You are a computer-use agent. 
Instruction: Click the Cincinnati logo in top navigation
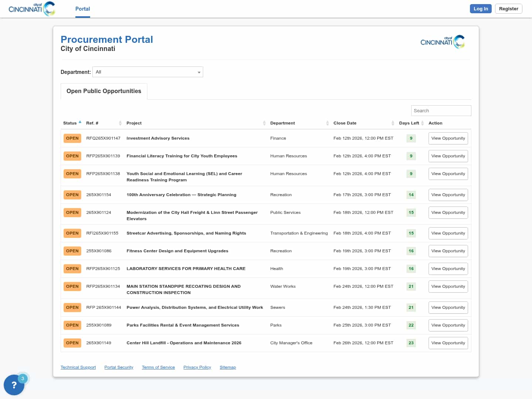[32, 9]
